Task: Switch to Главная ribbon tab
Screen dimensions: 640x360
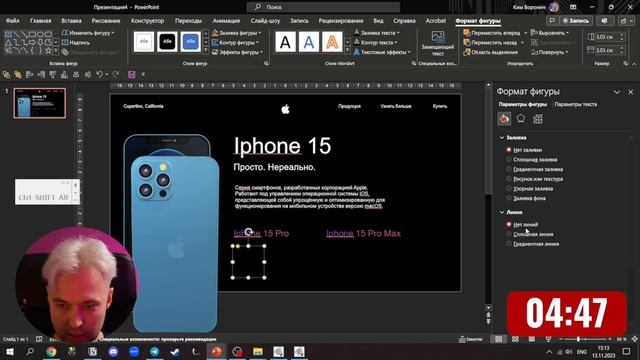Action: [40, 20]
